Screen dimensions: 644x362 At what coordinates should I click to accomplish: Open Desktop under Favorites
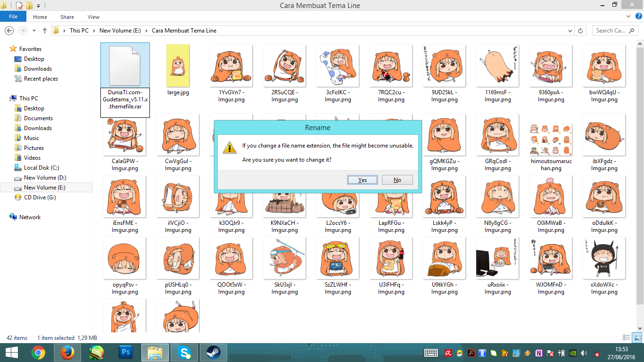(34, 59)
